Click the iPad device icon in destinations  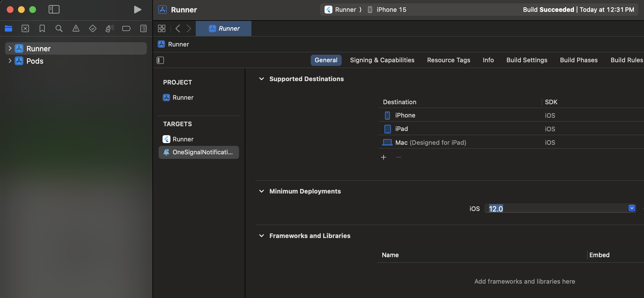pos(388,129)
